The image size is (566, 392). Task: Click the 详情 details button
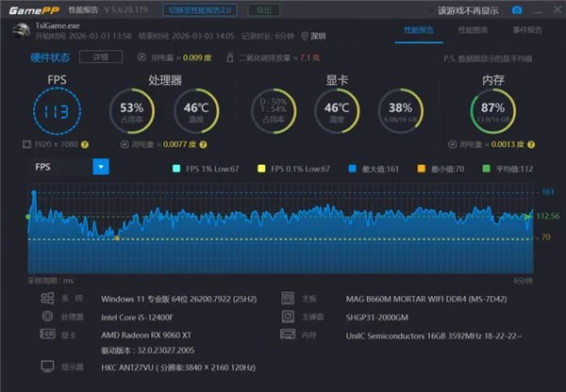tap(101, 57)
